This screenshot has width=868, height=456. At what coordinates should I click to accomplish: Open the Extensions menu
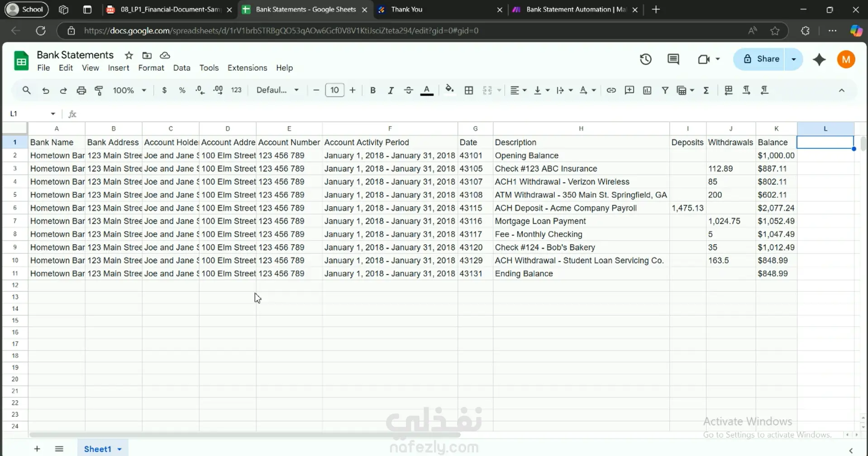coord(247,68)
